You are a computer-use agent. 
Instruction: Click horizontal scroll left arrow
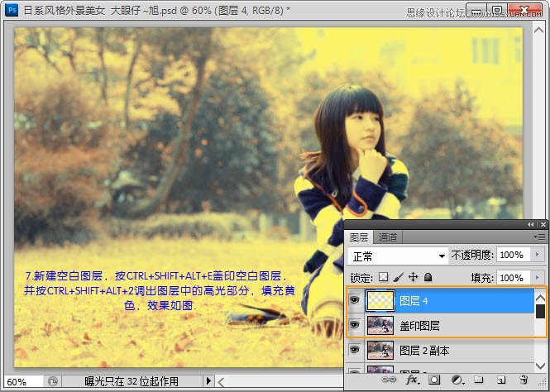pos(221,382)
